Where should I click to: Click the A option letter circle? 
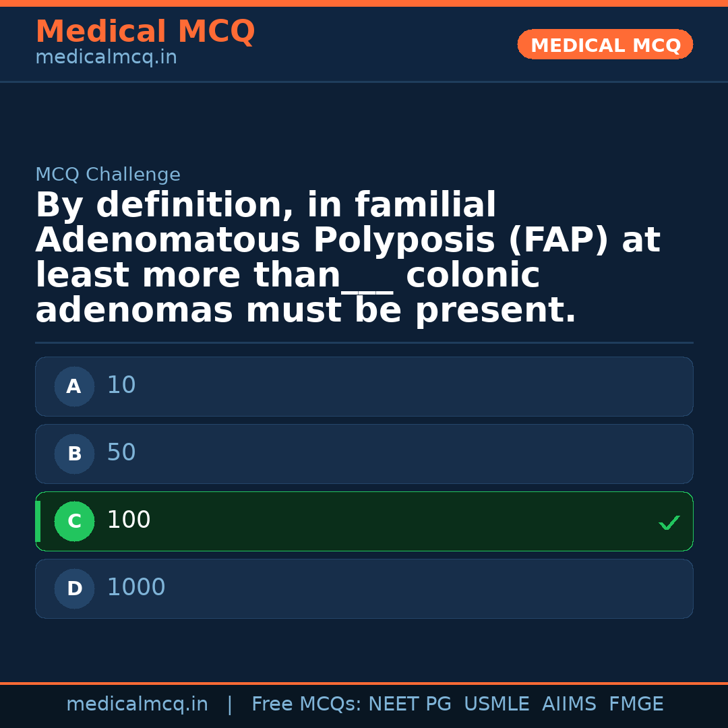pyautogui.click(x=74, y=386)
